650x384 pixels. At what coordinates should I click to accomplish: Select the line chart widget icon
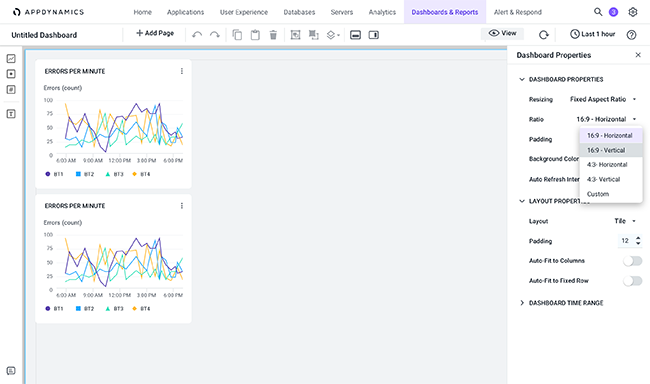pyautogui.click(x=11, y=58)
